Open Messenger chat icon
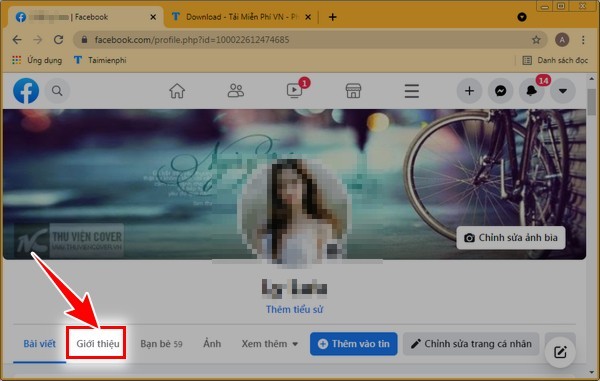 click(501, 91)
